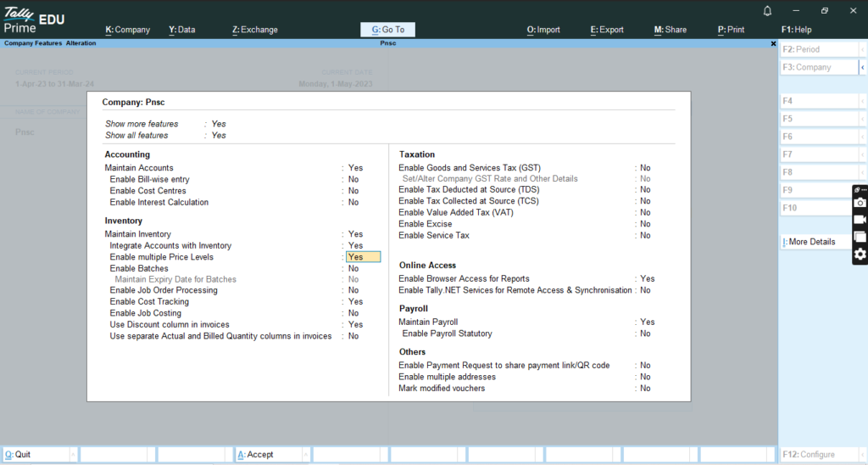Click Use separate Actual and Billed Quantity label

coord(220,336)
